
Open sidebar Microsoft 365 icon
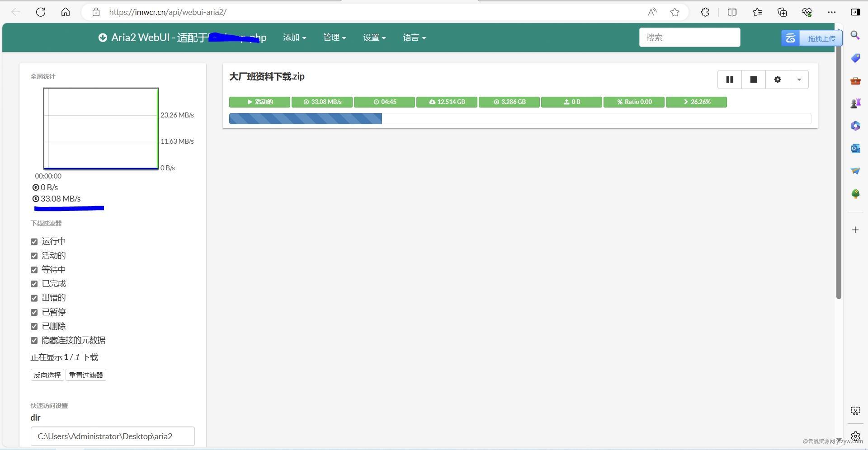(x=855, y=126)
